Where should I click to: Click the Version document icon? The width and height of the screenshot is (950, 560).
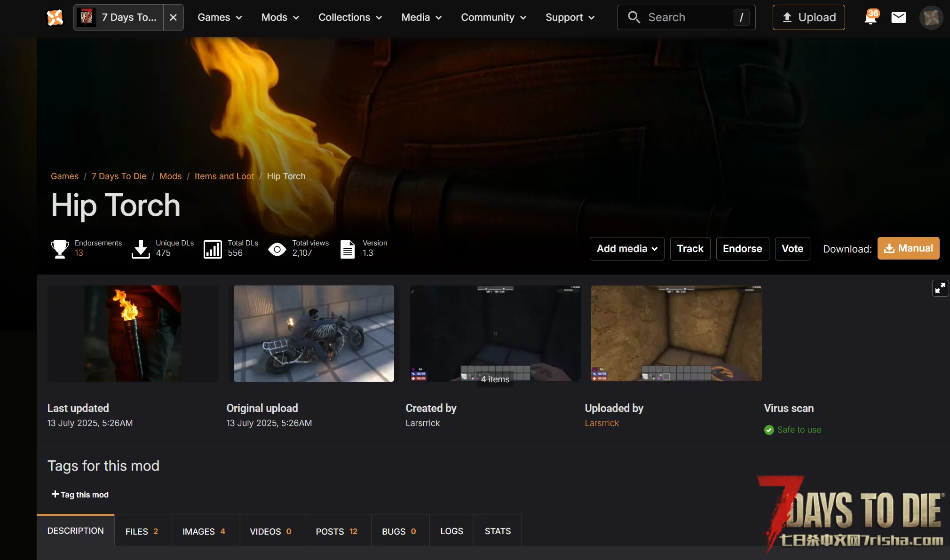348,249
